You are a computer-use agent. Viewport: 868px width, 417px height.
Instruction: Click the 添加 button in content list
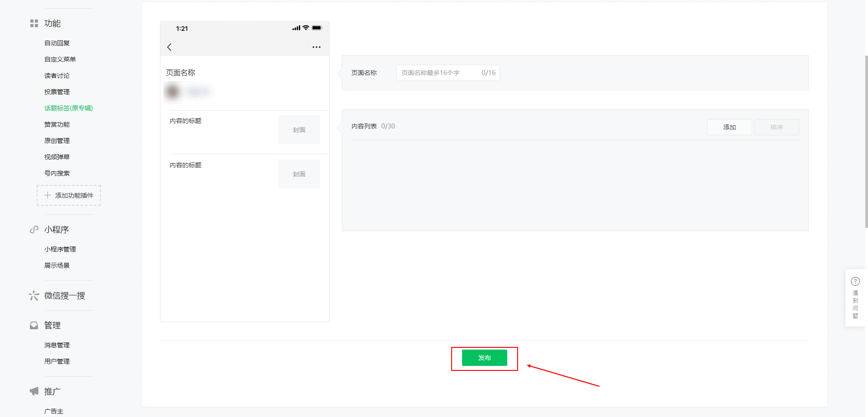tap(729, 127)
